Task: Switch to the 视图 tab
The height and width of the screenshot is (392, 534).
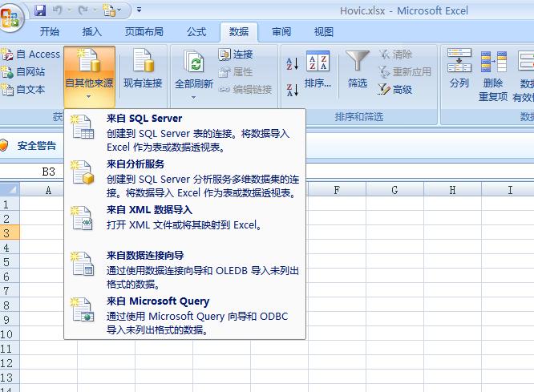Action: click(x=324, y=32)
